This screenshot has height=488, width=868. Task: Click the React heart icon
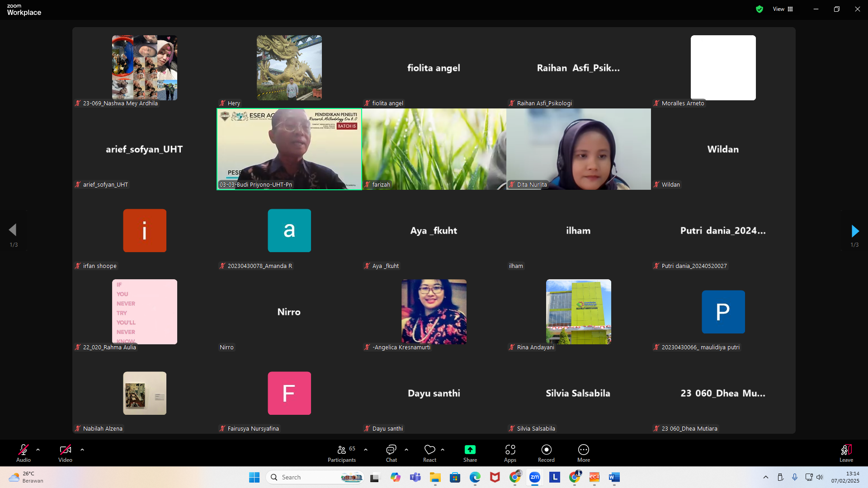point(429,450)
